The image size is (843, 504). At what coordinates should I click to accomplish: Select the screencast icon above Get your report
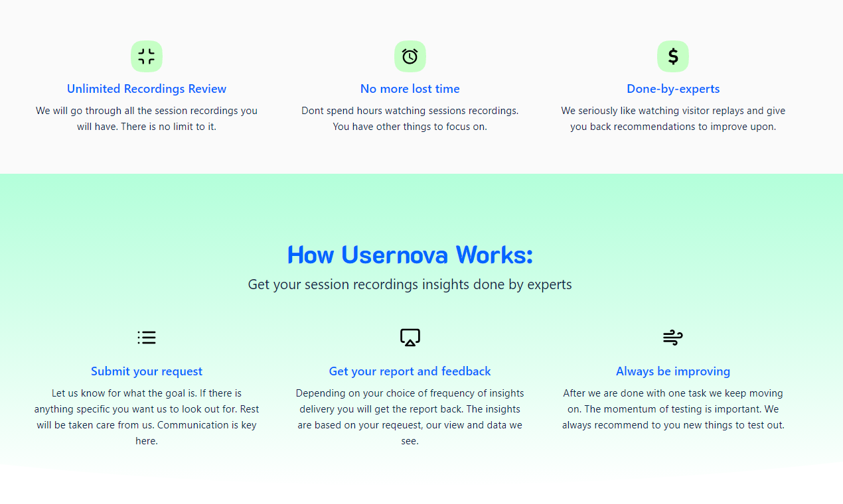point(410,337)
